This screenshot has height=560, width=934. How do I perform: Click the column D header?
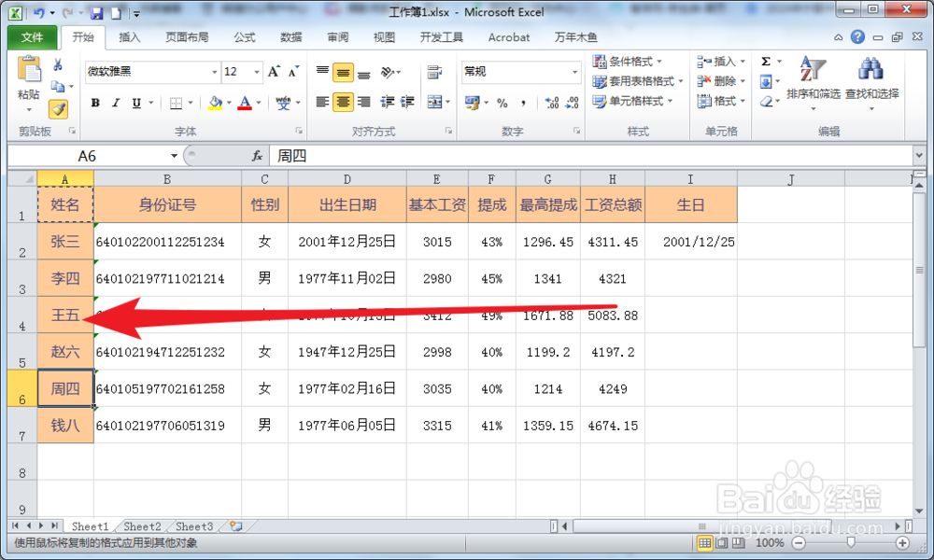tap(347, 179)
